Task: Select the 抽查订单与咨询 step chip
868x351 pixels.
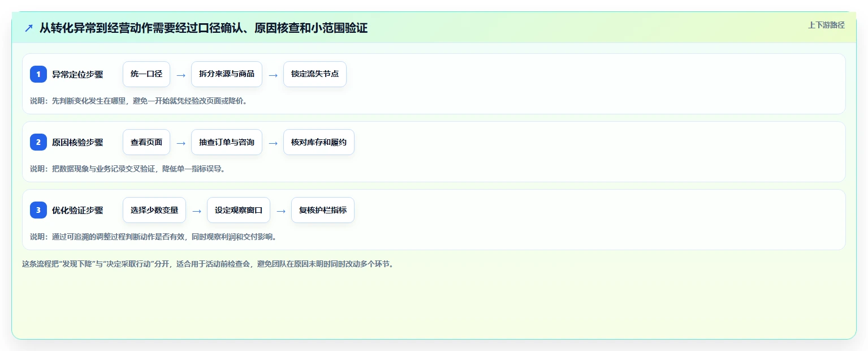Action: click(227, 142)
